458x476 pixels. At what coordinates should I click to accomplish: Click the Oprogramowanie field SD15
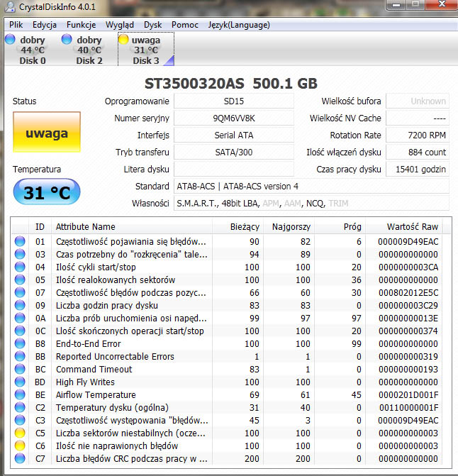pyautogui.click(x=233, y=101)
